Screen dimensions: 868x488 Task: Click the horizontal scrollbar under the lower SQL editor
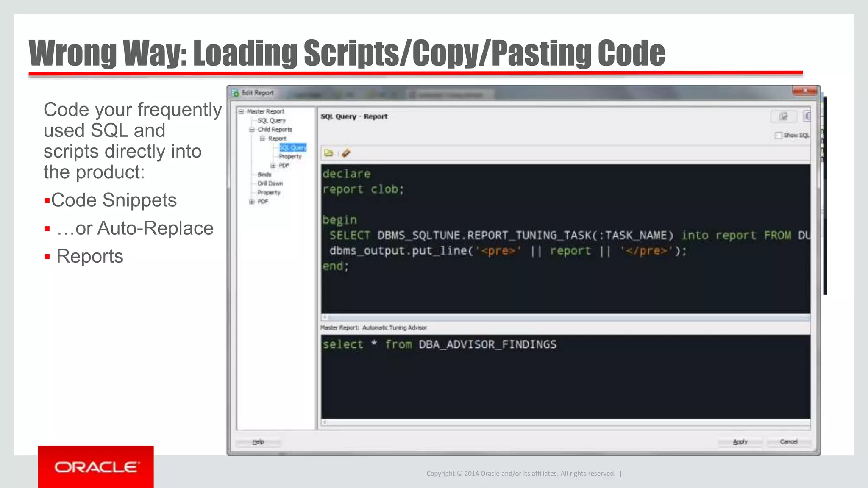point(565,422)
